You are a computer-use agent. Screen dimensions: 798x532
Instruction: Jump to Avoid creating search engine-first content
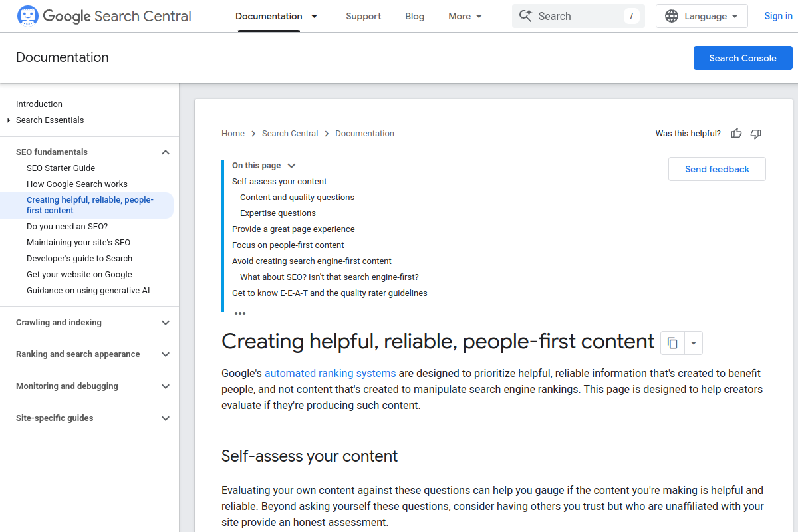point(312,261)
